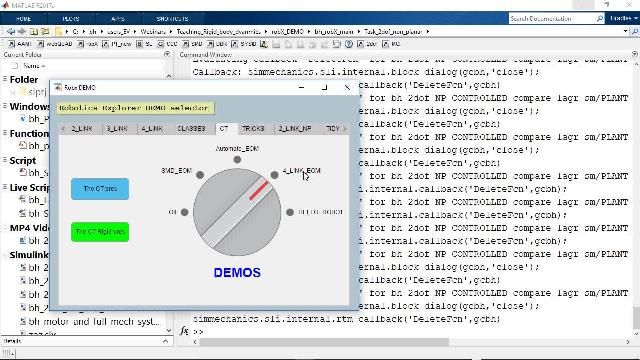Open the APPS ribbon tab

click(x=118, y=19)
